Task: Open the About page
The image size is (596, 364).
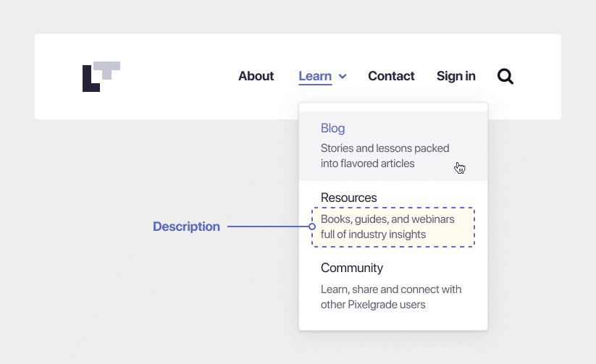Action: click(256, 76)
